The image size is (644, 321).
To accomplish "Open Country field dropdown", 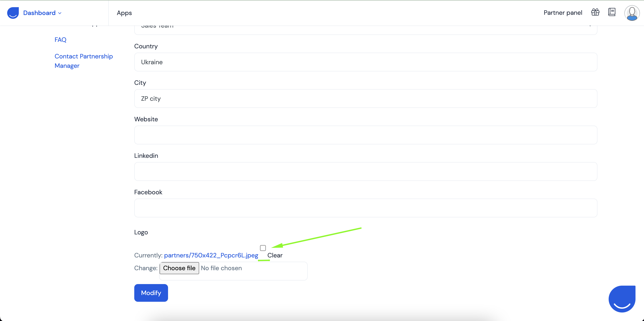I will 366,62.
